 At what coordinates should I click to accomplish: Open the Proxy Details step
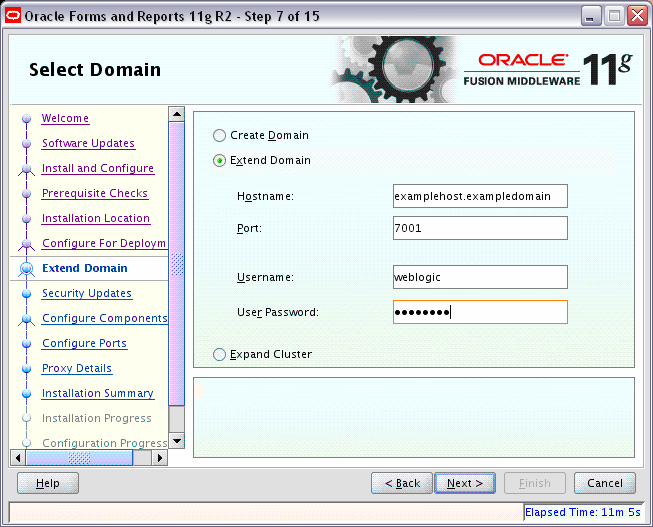tap(77, 368)
